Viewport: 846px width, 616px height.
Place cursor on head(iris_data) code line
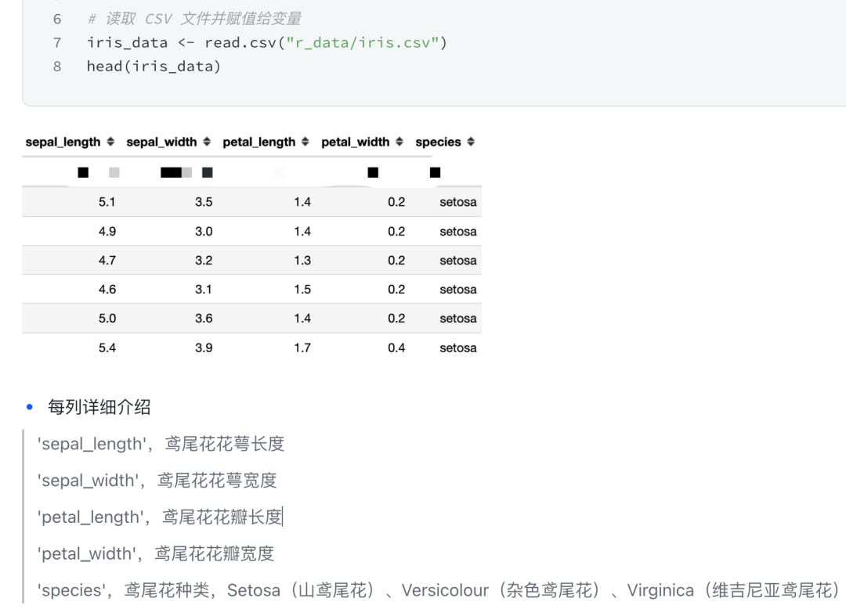pyautogui.click(x=154, y=67)
